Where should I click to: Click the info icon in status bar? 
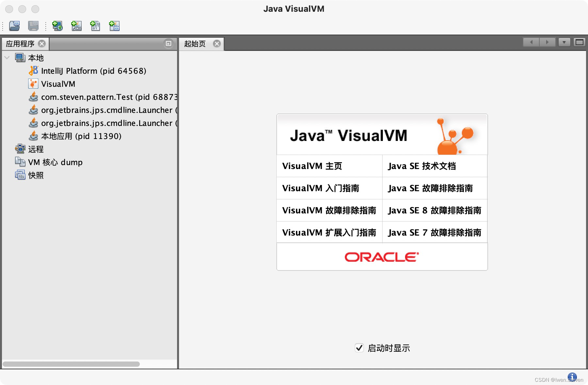tap(572, 377)
